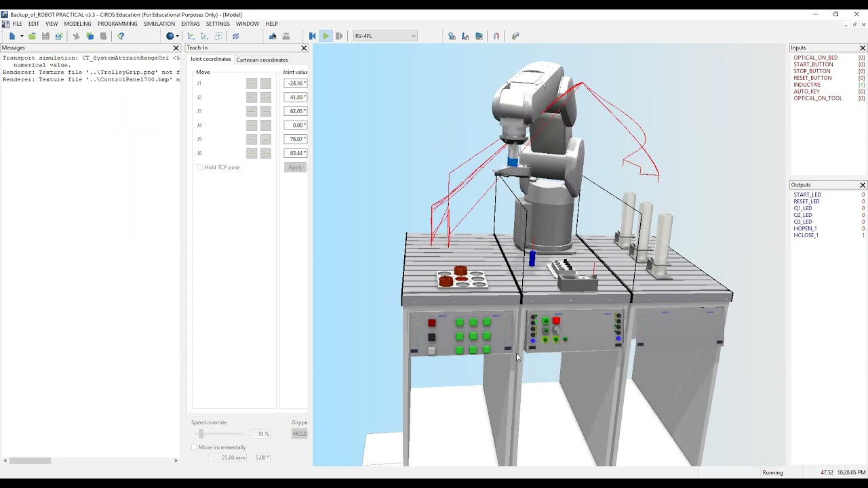Click the blue sphere view icon
Image resolution: width=868 pixels, height=488 pixels.
[x=170, y=36]
